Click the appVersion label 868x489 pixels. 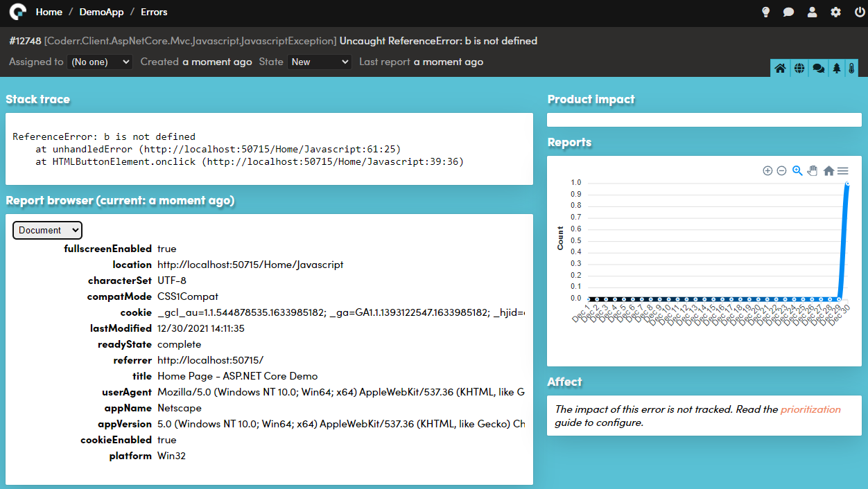[125, 424]
